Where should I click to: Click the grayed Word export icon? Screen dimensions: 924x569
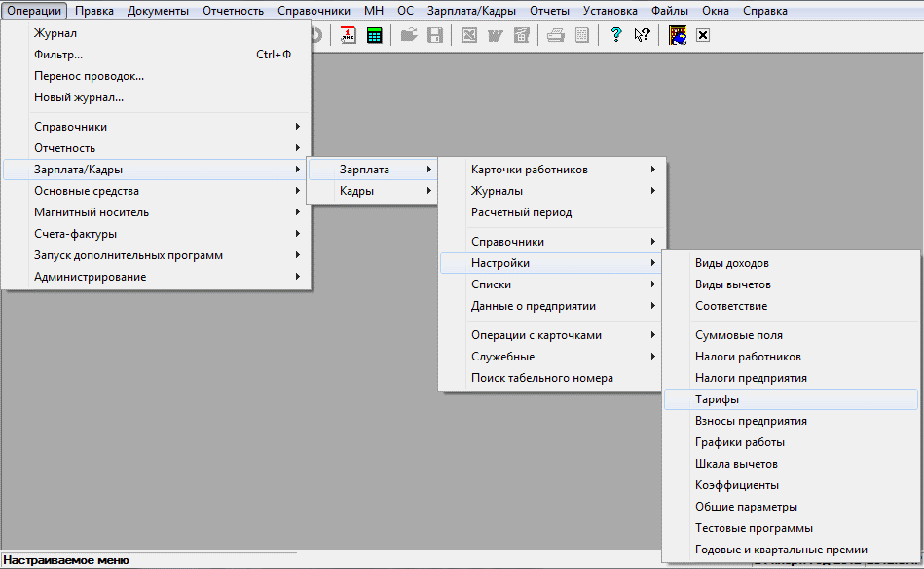coord(495,35)
